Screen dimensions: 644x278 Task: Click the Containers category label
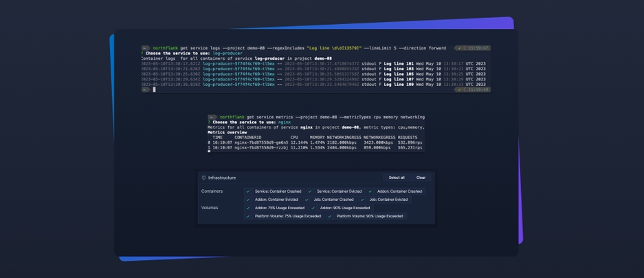[212, 191]
